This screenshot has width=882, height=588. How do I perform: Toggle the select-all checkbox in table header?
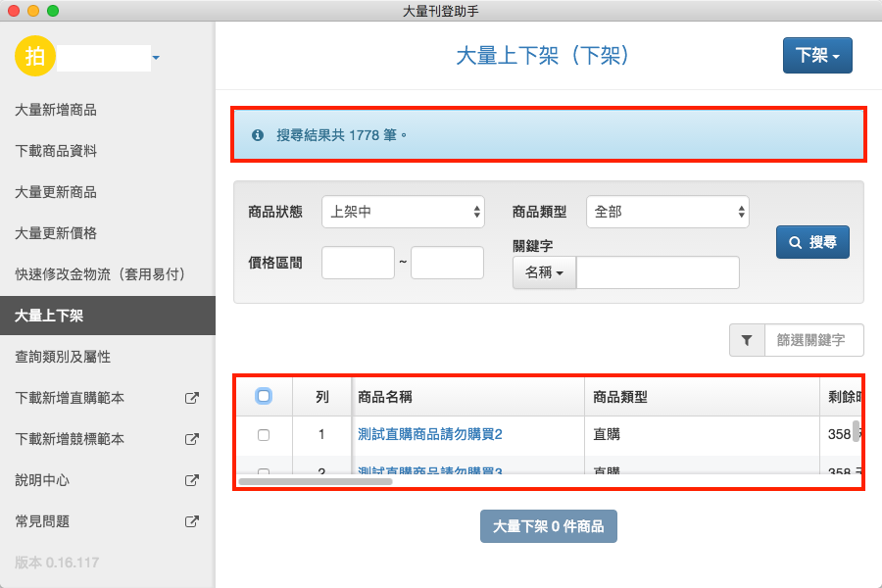coord(263,396)
